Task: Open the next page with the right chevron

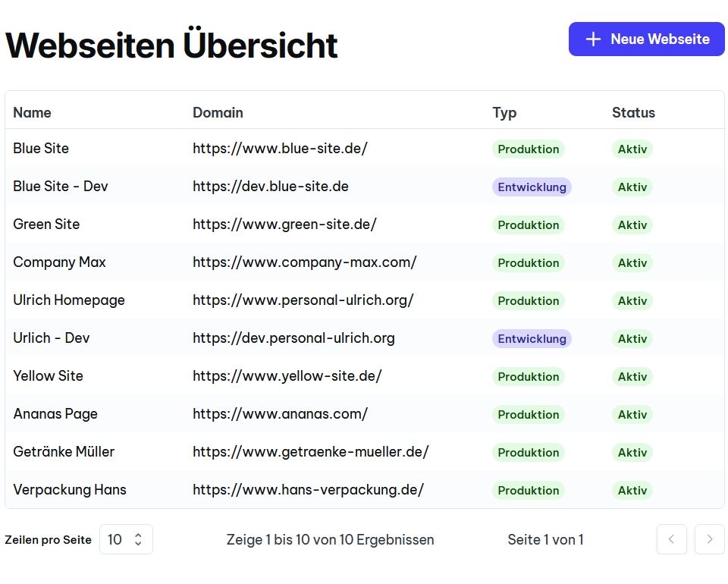Action: point(709,539)
